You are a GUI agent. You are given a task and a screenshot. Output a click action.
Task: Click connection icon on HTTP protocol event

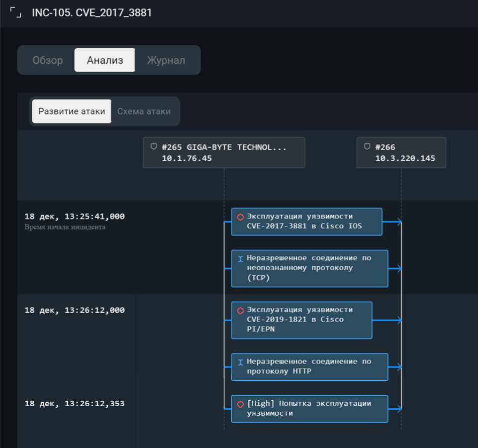click(240, 362)
